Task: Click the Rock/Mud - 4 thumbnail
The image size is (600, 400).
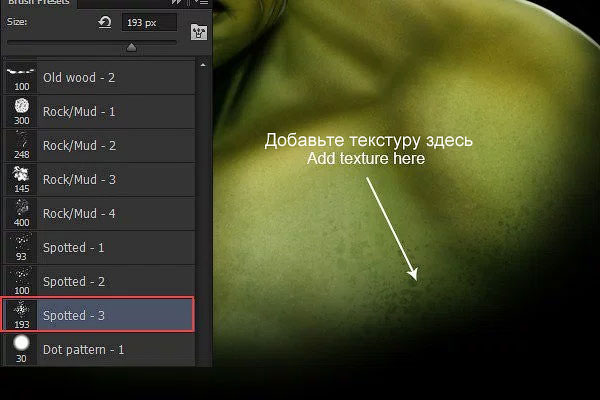Action: 21,214
